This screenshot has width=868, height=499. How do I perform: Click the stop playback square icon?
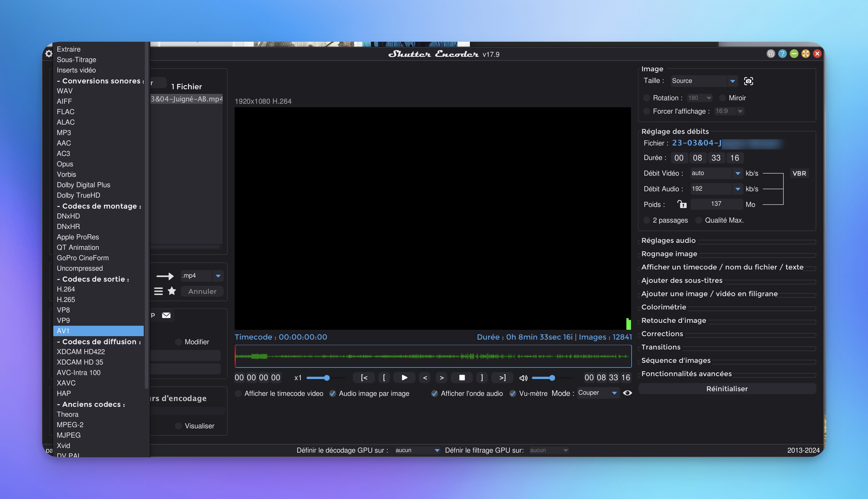click(462, 377)
